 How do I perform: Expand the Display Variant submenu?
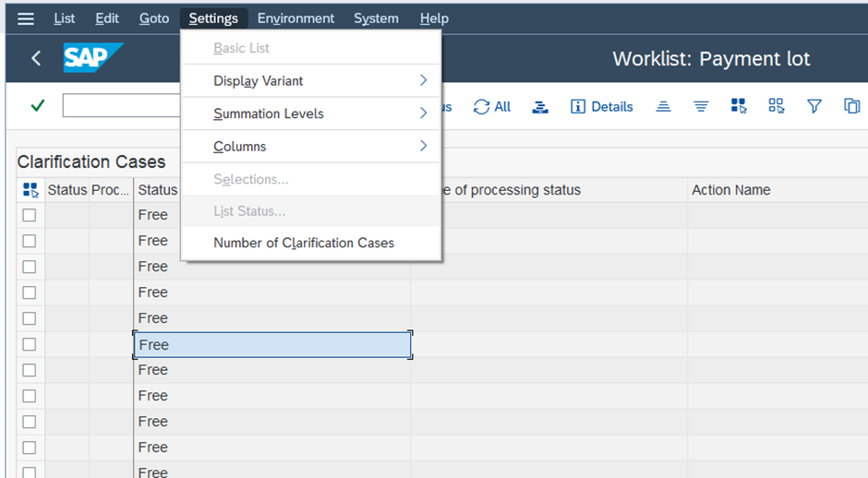(311, 81)
